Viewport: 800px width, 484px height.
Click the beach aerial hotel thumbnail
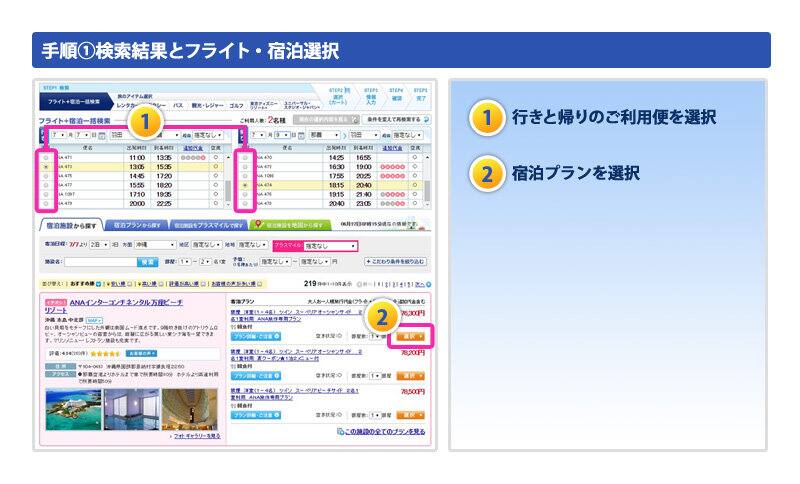74,408
